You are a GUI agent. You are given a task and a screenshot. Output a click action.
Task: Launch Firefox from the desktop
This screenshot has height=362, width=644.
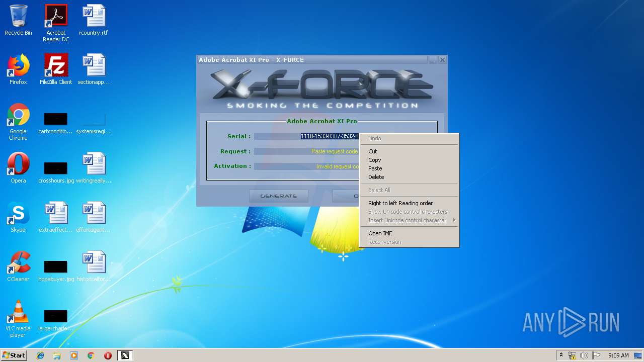tap(18, 69)
